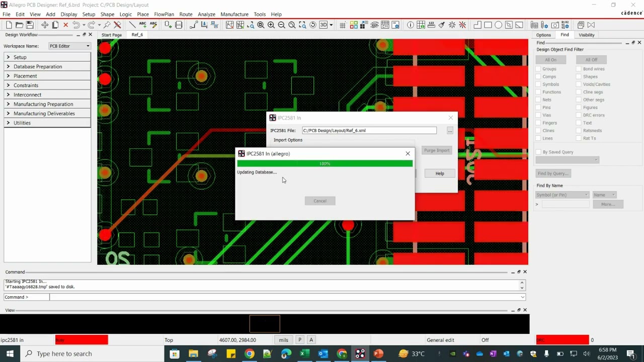Enable the Vias checkbox
Image resolution: width=644 pixels, height=362 pixels.
pos(538,115)
